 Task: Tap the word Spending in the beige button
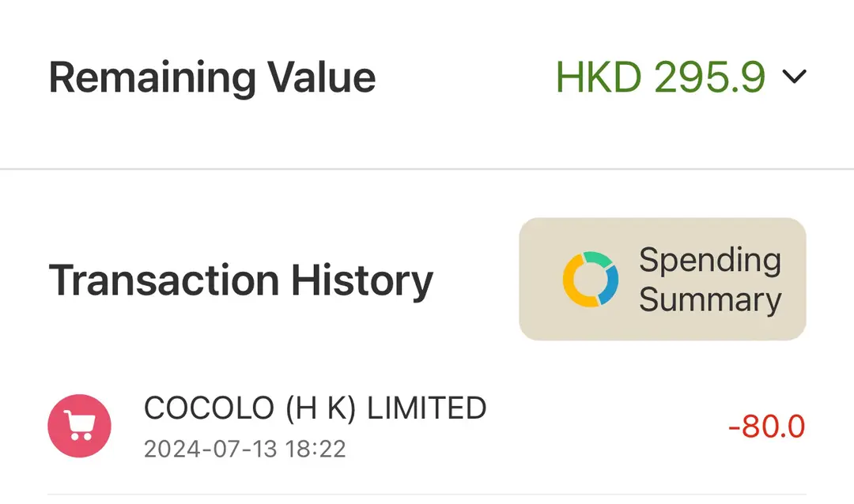click(x=710, y=261)
